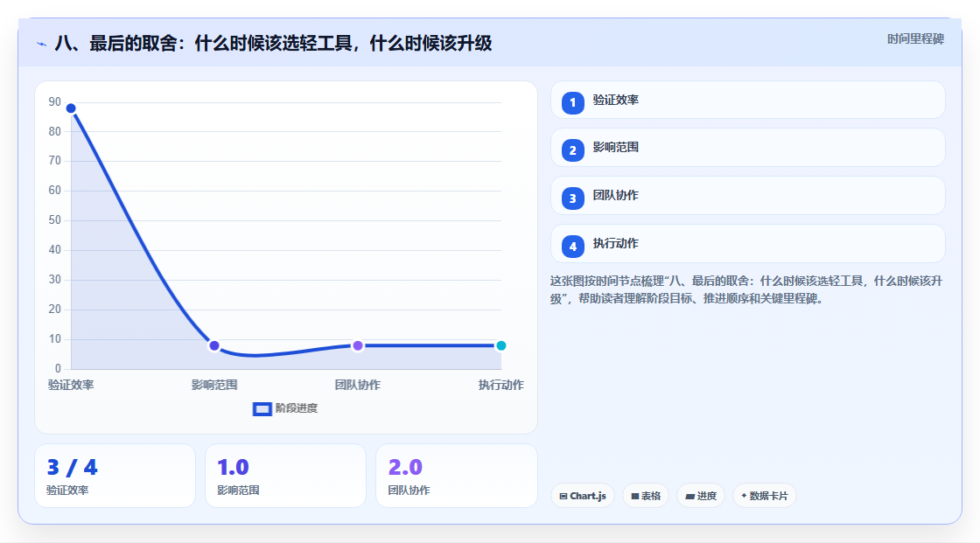Click the 阶段进度 legend text
This screenshot has width=980, height=543.
tap(297, 408)
